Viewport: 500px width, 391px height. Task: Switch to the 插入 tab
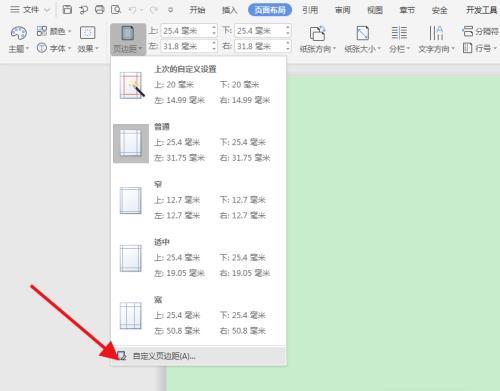[x=230, y=10]
